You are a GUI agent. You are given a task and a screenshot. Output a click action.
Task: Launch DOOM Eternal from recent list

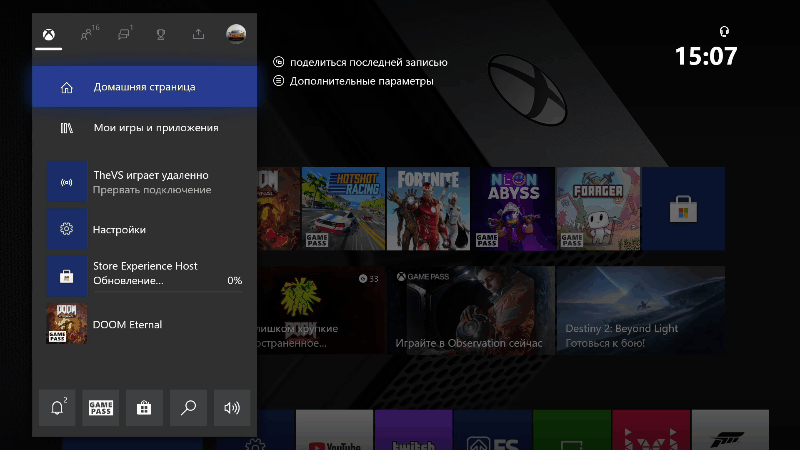click(x=128, y=324)
